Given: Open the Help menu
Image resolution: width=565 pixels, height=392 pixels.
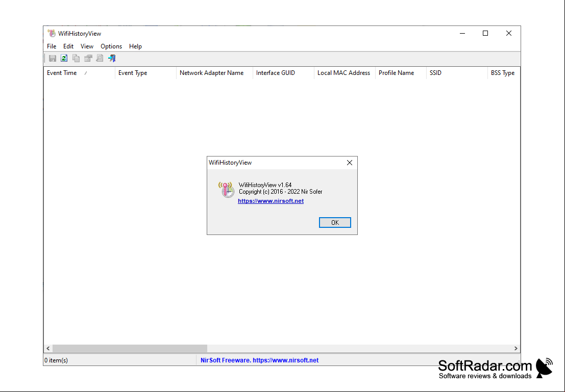Looking at the screenshot, I should tap(135, 46).
